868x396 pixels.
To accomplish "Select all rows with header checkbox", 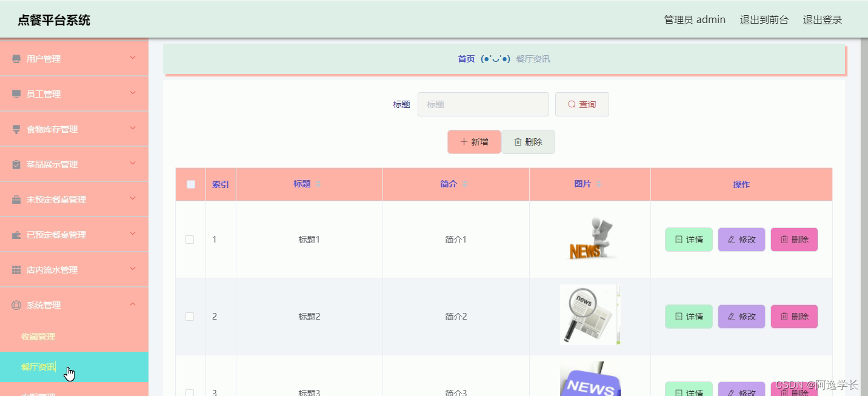I will [191, 184].
